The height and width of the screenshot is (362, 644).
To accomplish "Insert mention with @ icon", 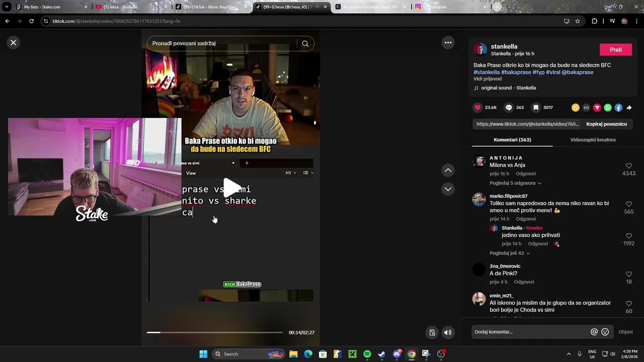I will click(594, 332).
